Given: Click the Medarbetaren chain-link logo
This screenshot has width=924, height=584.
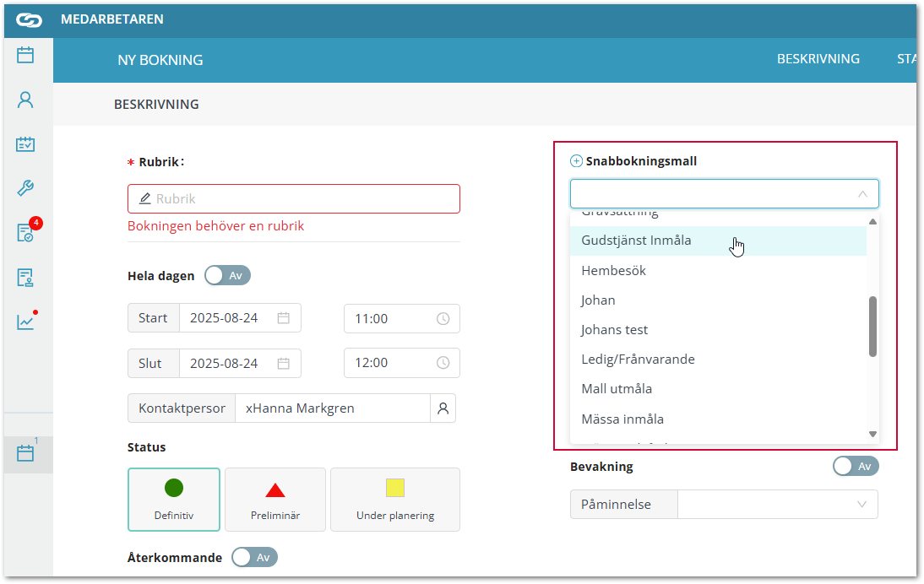Looking at the screenshot, I should click(x=28, y=20).
